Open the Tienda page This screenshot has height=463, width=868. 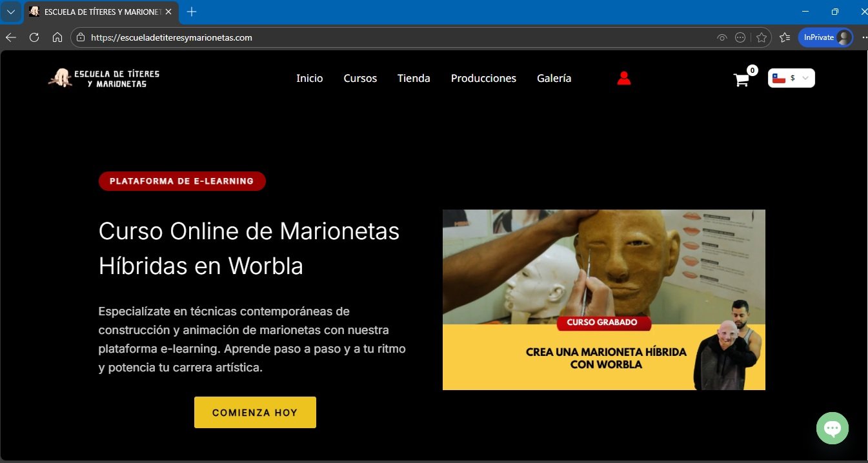coord(414,78)
